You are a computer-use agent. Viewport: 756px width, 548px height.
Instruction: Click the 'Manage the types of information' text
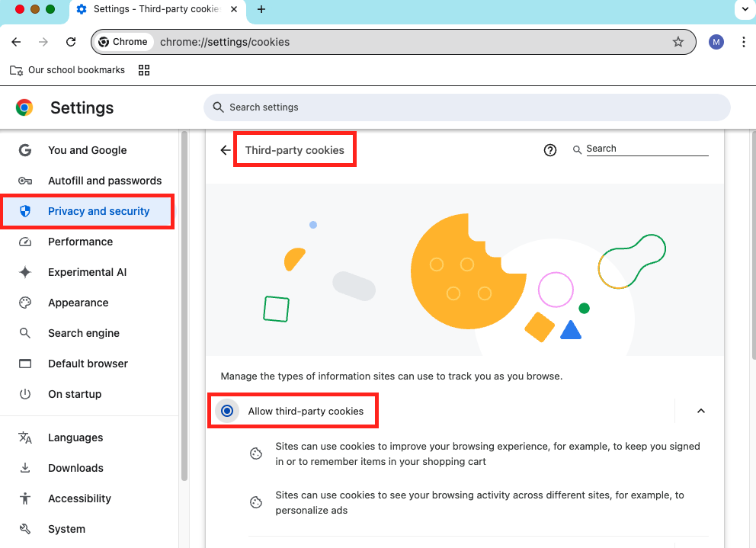click(x=392, y=377)
